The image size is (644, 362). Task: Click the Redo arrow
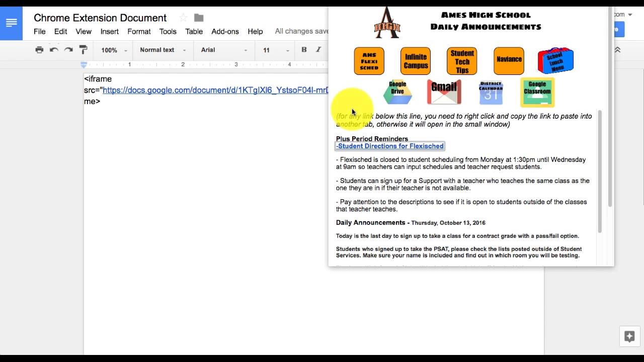point(68,50)
